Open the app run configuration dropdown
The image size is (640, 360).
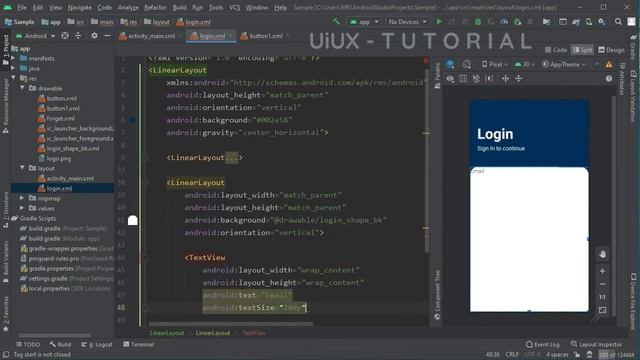(364, 22)
